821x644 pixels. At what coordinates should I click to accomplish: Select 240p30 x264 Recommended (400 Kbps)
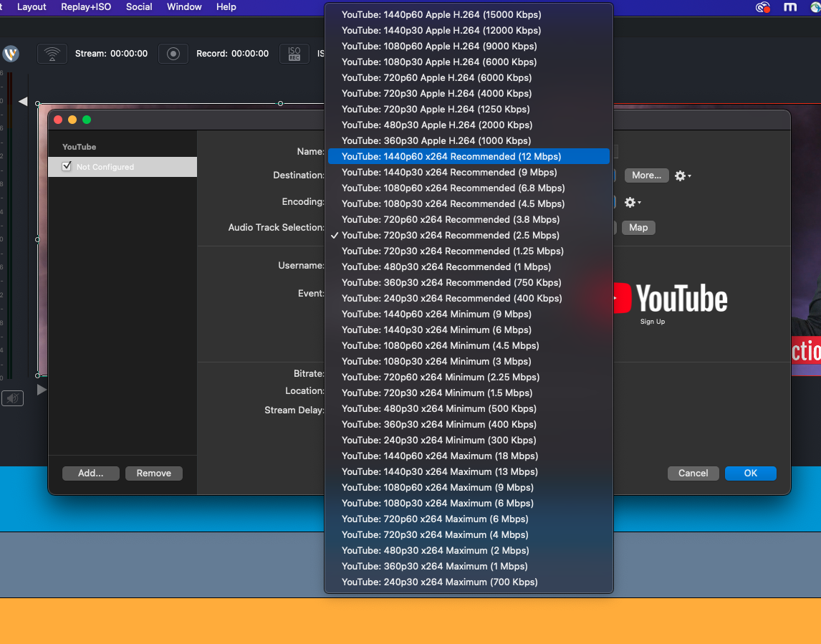[x=469, y=298]
